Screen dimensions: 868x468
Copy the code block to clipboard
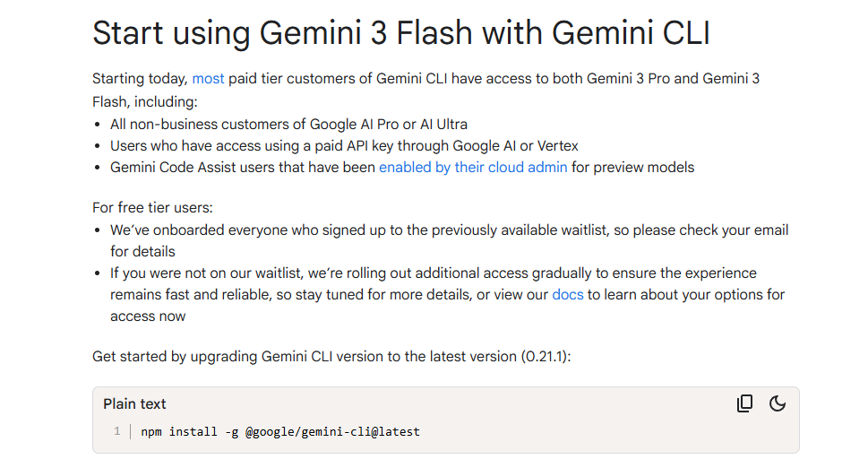click(744, 403)
